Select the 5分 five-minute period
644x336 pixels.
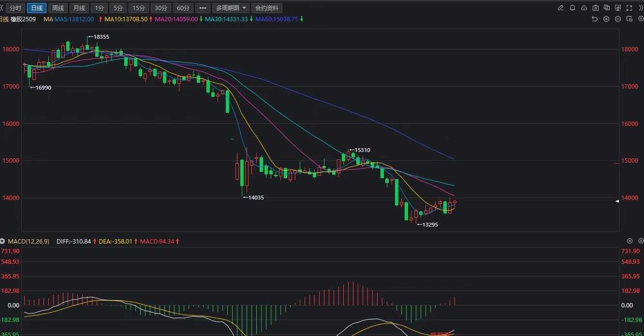[x=118, y=8]
